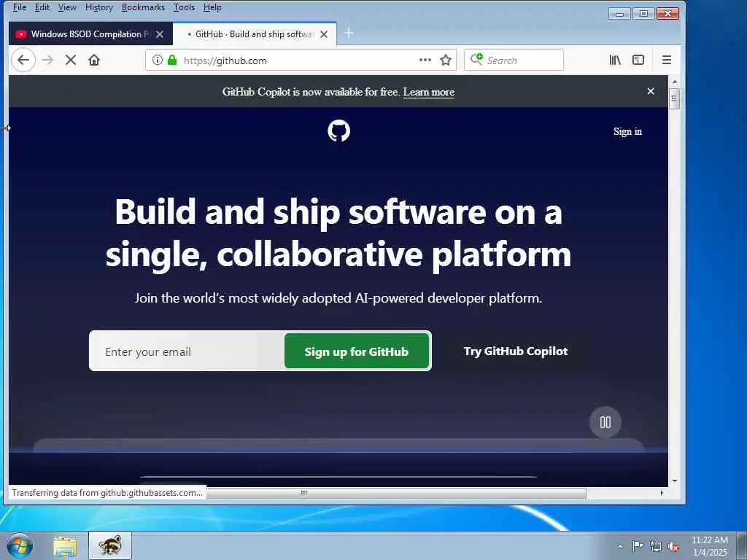
Task: Open the Home page icon
Action: click(94, 60)
